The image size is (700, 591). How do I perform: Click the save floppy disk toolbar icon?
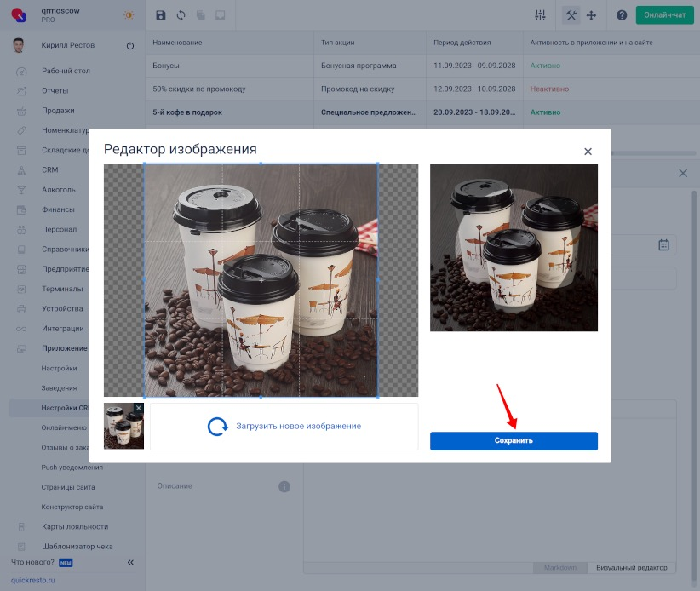click(161, 15)
